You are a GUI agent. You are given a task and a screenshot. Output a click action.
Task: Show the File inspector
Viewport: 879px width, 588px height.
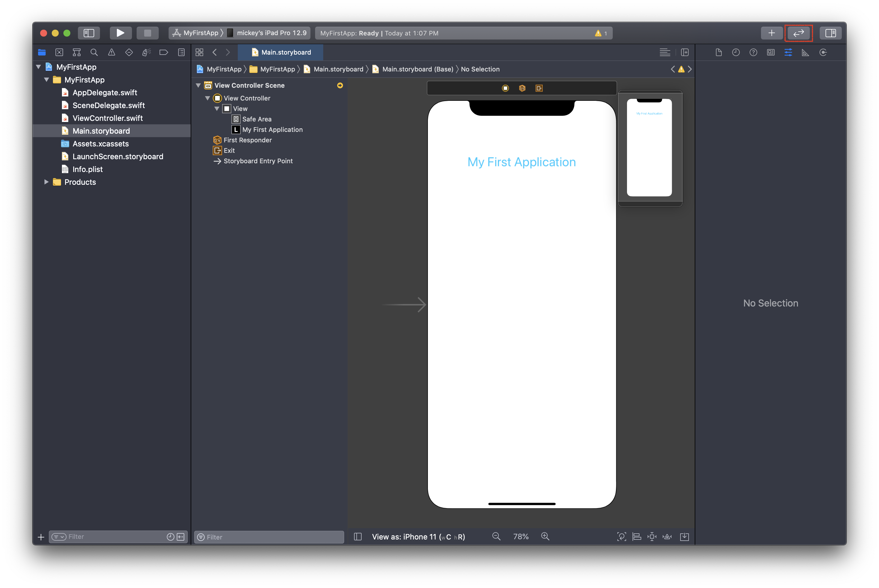click(719, 52)
